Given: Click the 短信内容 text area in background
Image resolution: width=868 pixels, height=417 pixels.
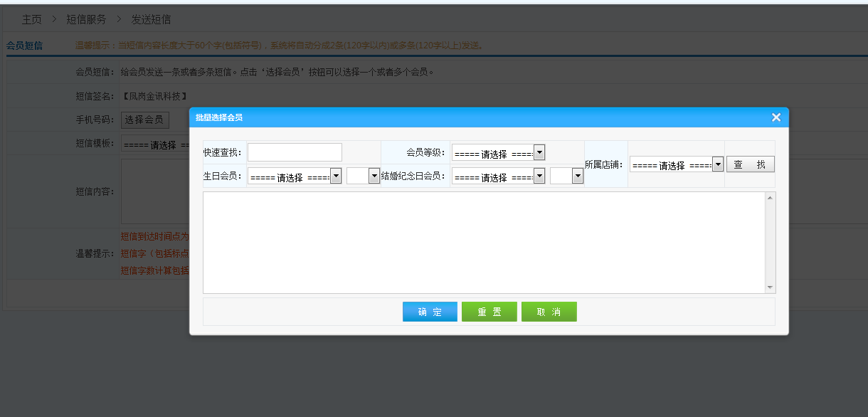Looking at the screenshot, I should (x=155, y=191).
